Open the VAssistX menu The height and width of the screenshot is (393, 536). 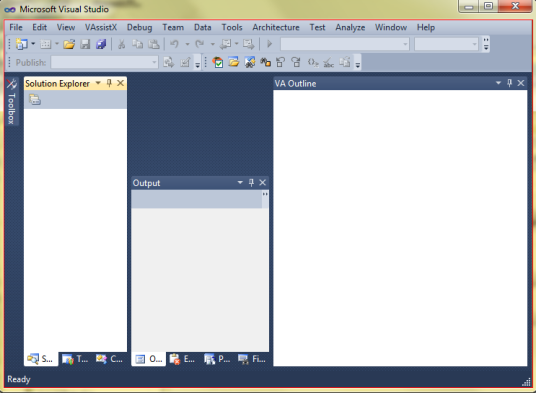(x=101, y=27)
